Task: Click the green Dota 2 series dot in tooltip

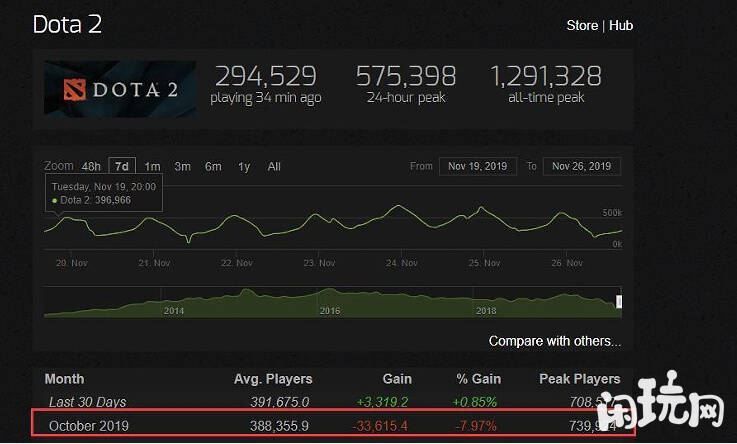Action: pos(54,200)
